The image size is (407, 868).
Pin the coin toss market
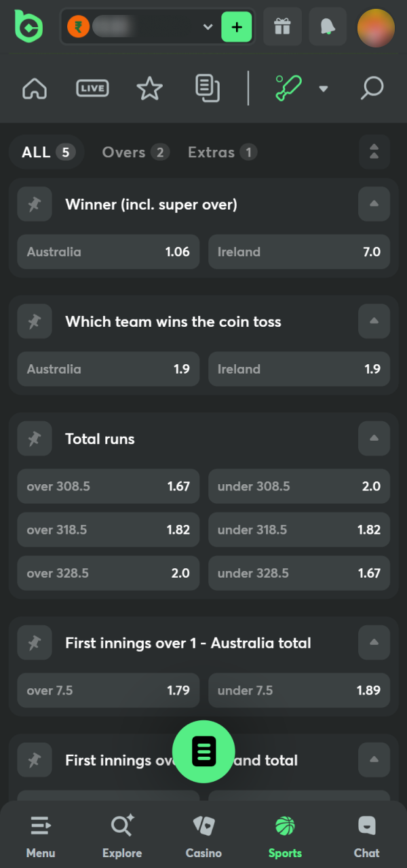pyautogui.click(x=35, y=321)
